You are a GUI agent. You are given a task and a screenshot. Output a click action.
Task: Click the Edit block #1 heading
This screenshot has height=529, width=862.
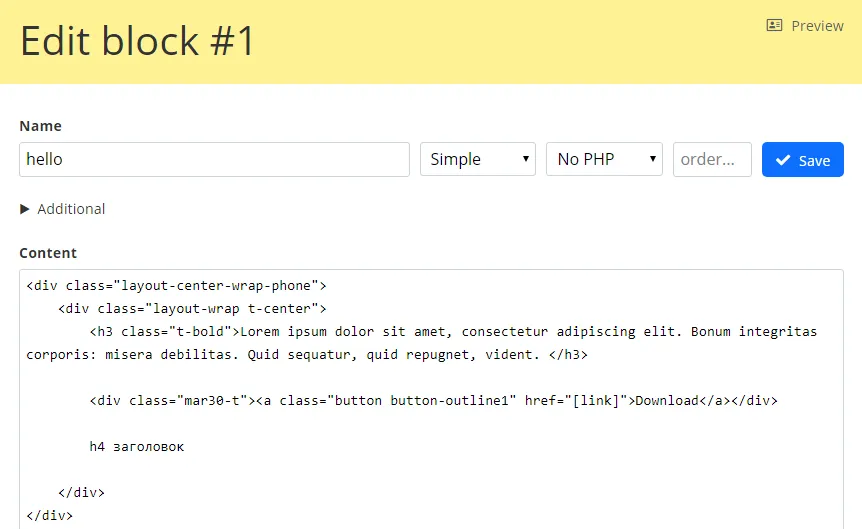click(138, 41)
